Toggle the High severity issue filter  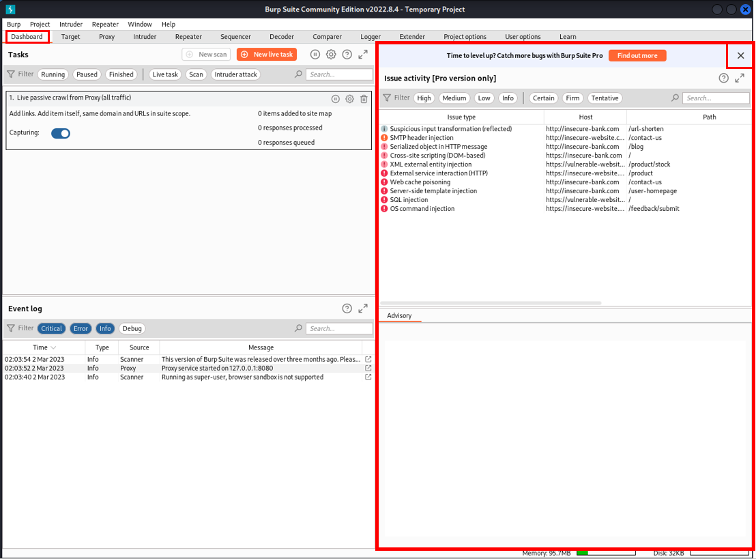point(424,98)
